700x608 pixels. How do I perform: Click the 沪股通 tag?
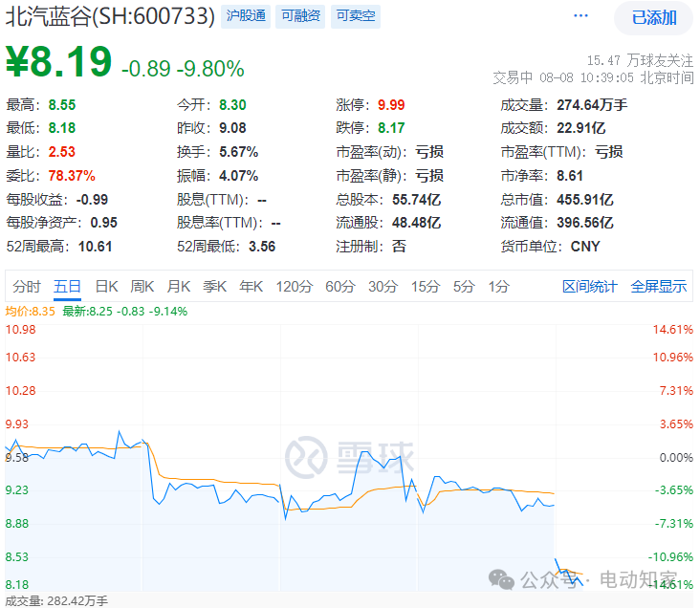(246, 16)
